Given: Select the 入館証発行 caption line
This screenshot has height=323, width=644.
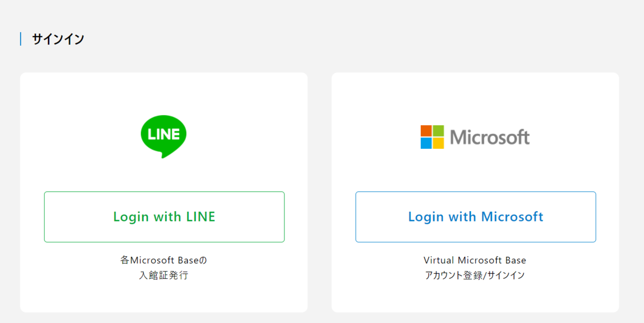Looking at the screenshot, I should click(164, 276).
